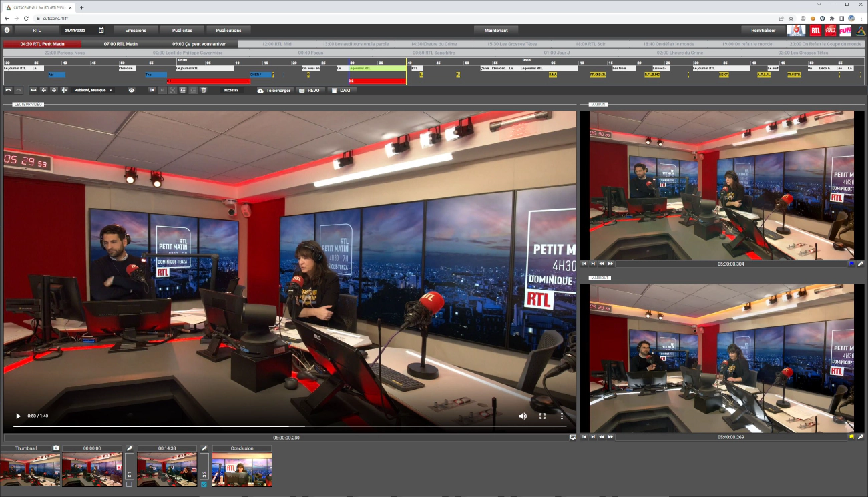Screen dimensions: 868x497
Task: Click the blue flag marker icon in MARKIN player
Action: [x=851, y=264]
